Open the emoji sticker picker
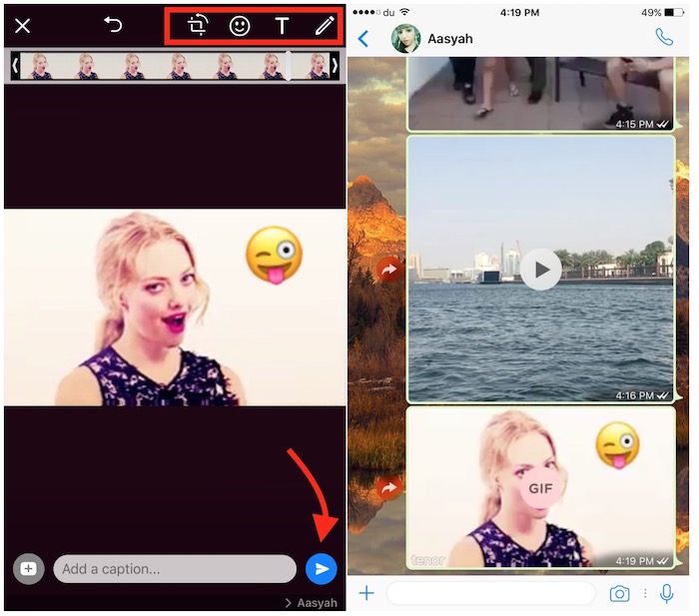The height and width of the screenshot is (616, 699). click(240, 26)
